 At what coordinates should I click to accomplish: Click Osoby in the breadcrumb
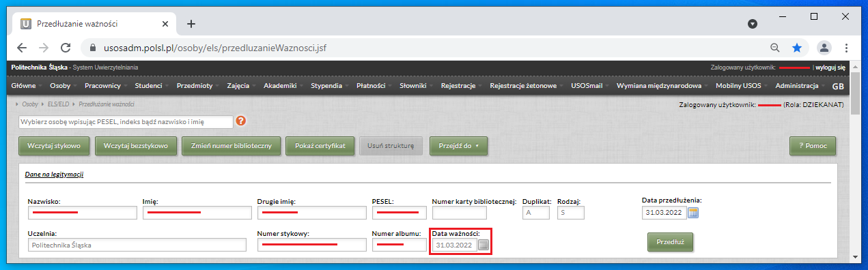tap(30, 104)
